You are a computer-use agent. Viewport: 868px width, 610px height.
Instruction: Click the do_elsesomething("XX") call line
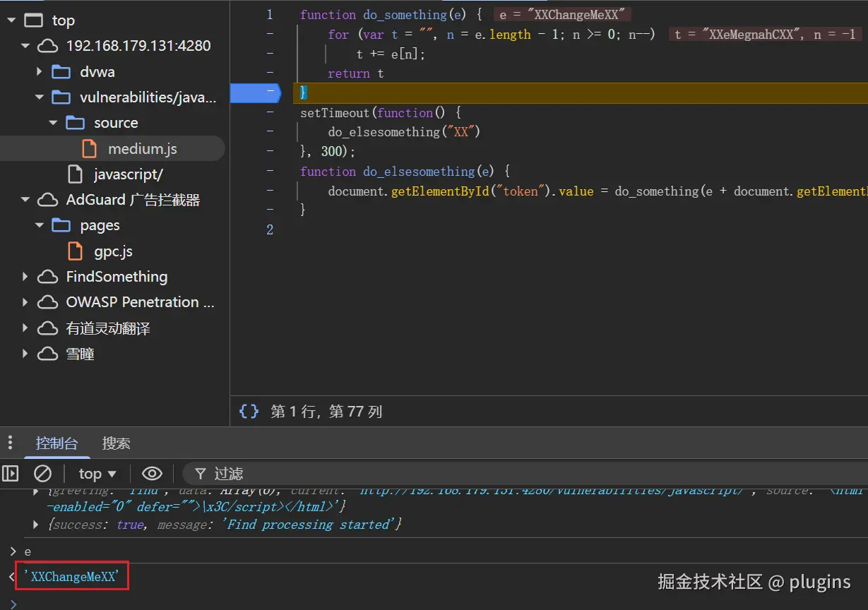405,132
